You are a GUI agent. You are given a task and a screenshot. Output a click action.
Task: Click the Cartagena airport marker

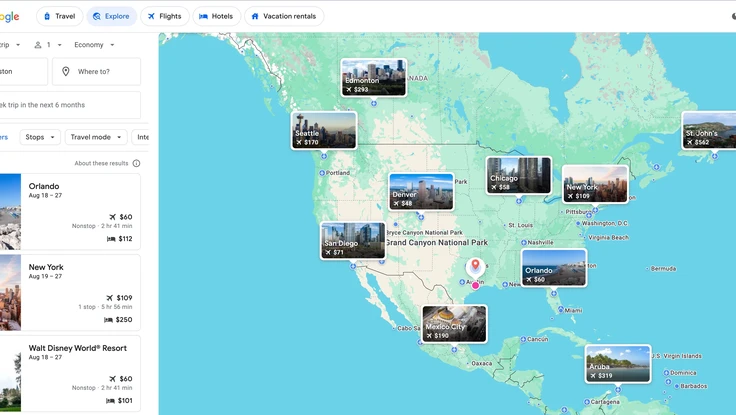[x=587, y=402]
